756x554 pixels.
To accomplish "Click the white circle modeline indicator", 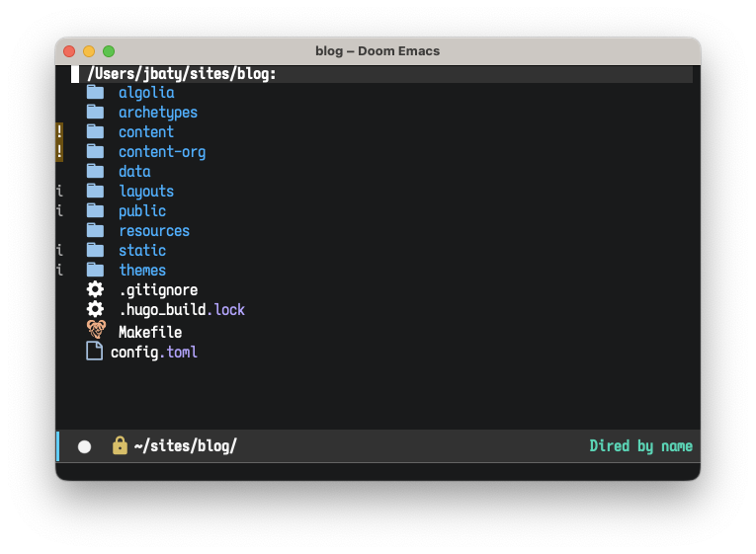I will coord(84,446).
